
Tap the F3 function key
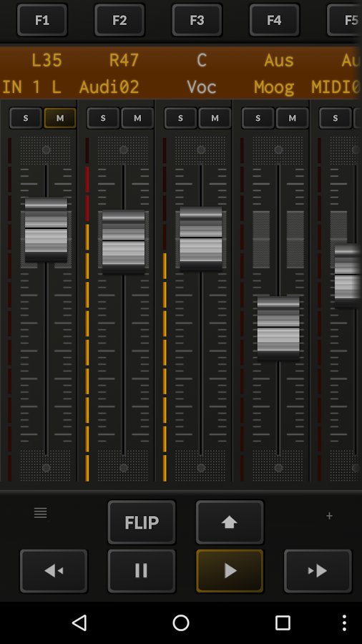click(197, 20)
